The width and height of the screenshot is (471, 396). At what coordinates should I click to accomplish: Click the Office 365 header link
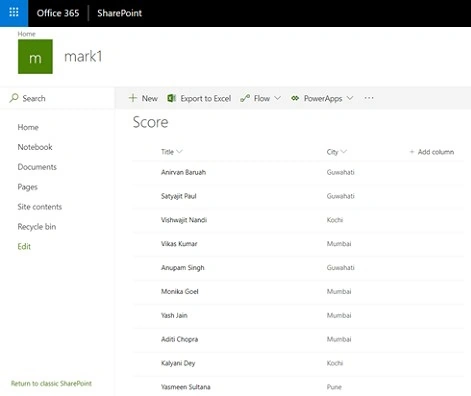pos(58,13)
